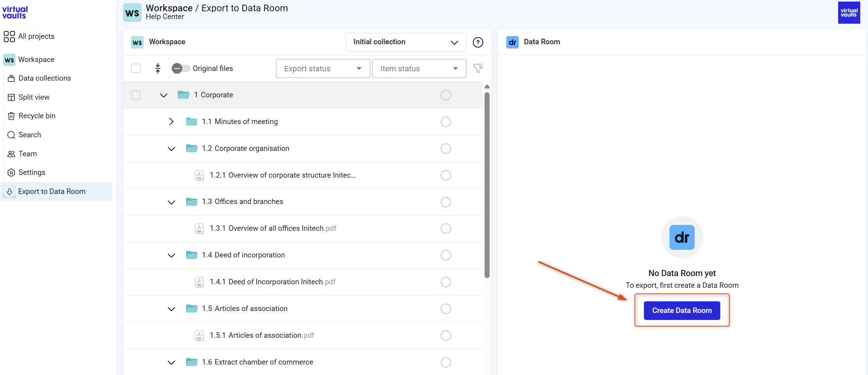Check the select-all checkbox in toolbar
Viewport: 868px width, 375px height.
(x=136, y=68)
